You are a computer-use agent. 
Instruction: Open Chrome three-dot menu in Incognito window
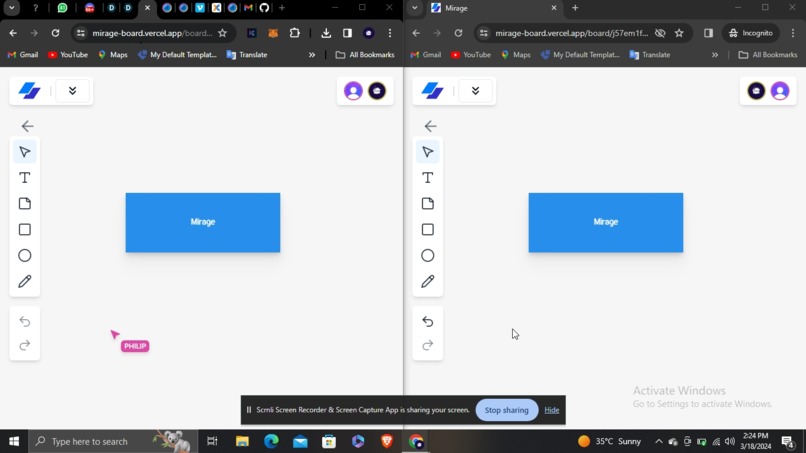(793, 33)
